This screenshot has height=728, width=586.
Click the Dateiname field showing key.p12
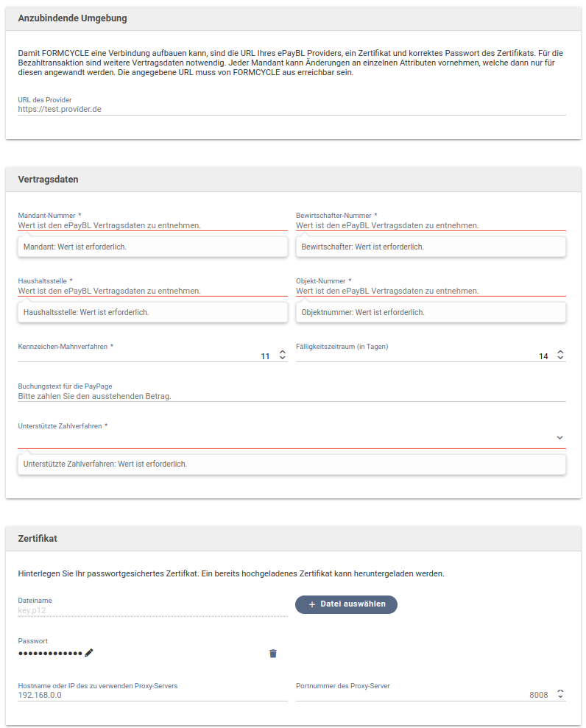pyautogui.click(x=152, y=610)
